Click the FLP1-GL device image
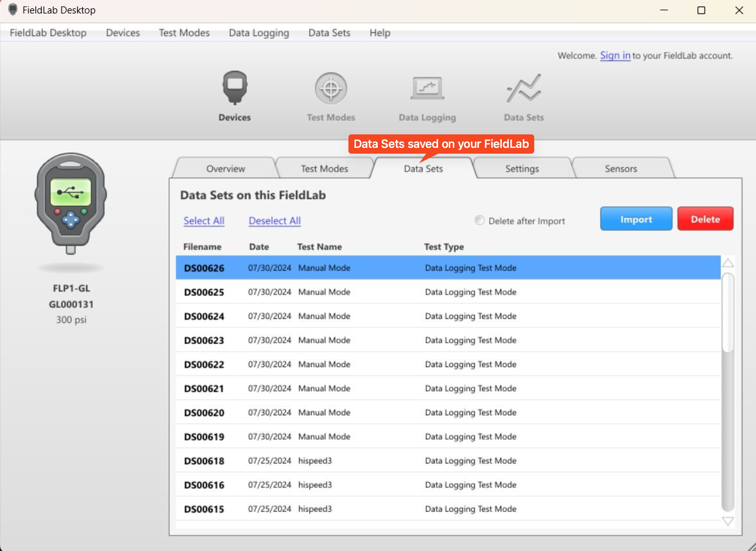This screenshot has width=756, height=551. click(71, 203)
